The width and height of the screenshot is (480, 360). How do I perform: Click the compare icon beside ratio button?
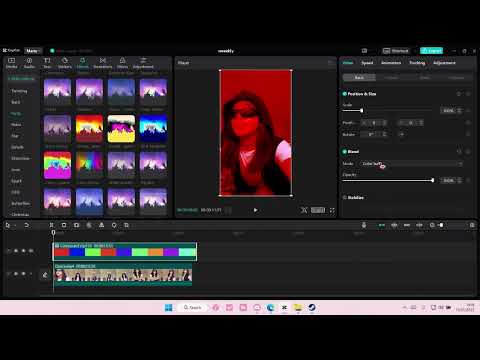pyautogui.click(x=304, y=210)
